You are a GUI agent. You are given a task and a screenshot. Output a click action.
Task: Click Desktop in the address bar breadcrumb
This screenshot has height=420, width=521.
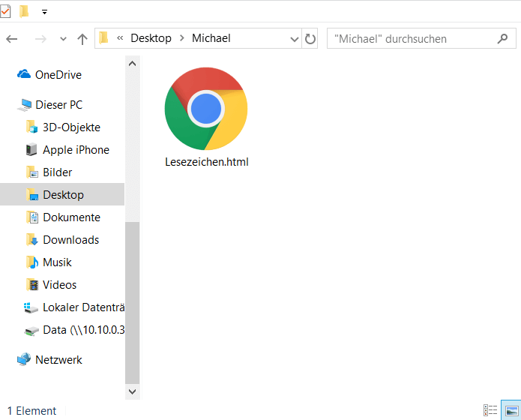[151, 38]
